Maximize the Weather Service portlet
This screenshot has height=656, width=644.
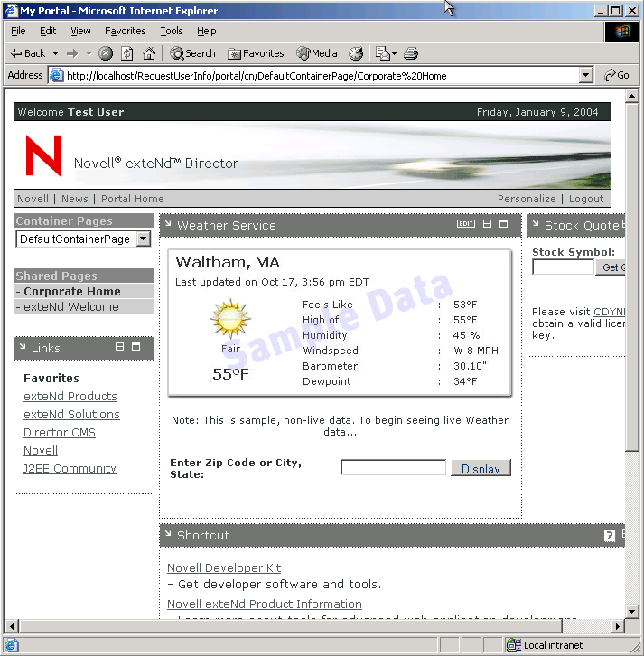point(503,224)
